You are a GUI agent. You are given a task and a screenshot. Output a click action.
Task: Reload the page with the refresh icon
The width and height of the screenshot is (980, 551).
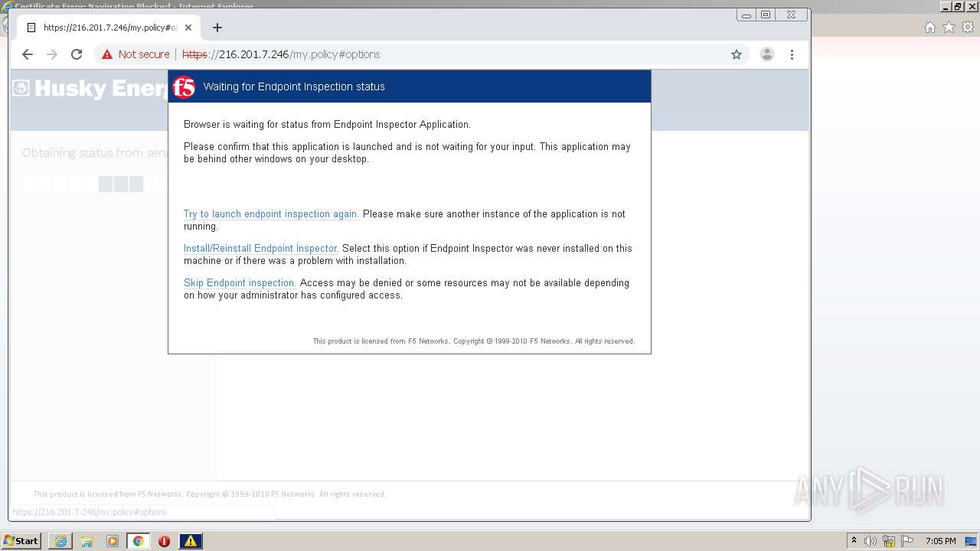[77, 54]
